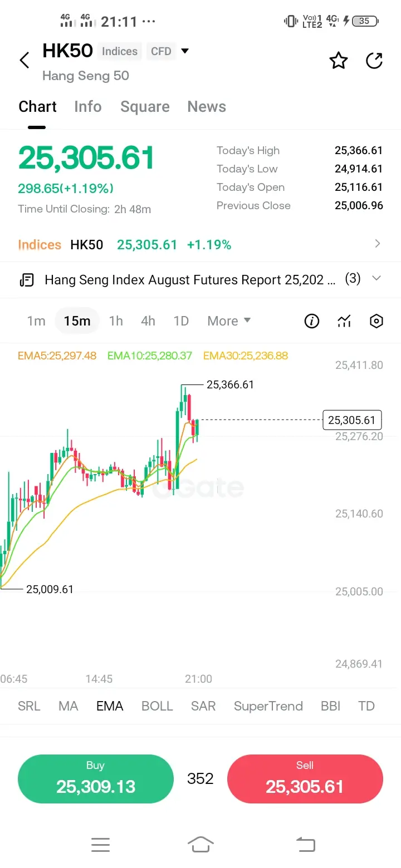Enable the SuperTrend indicator
The height and width of the screenshot is (868, 401).
[268, 706]
